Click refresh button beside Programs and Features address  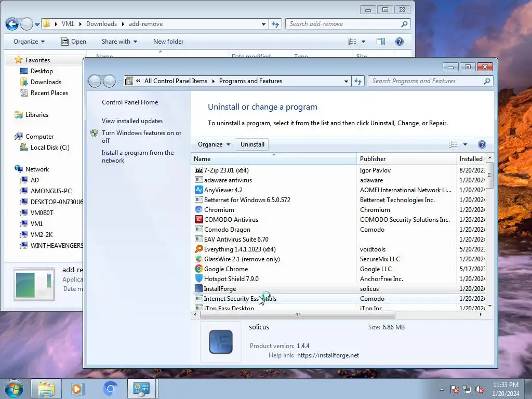[358, 81]
